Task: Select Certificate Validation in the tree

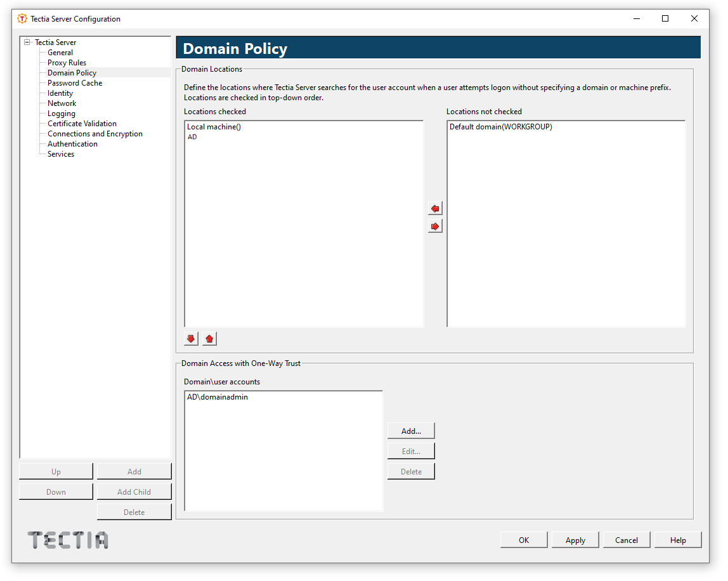Action: (82, 124)
